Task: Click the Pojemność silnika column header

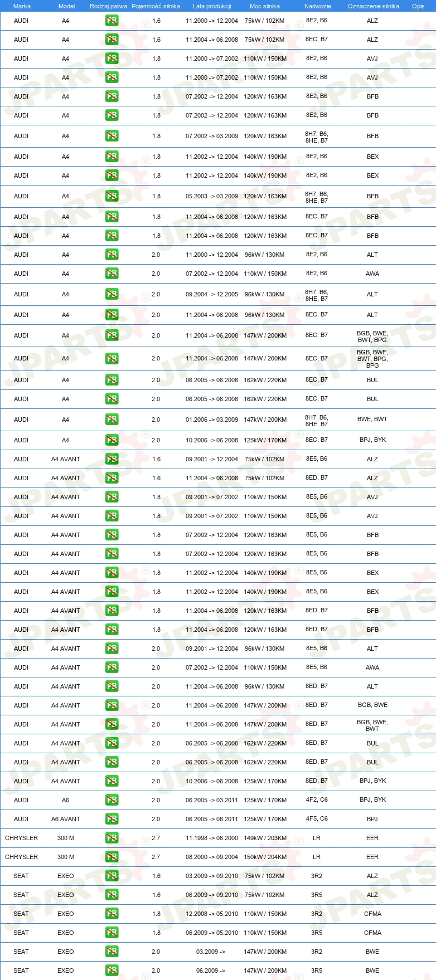Action: (x=156, y=6)
